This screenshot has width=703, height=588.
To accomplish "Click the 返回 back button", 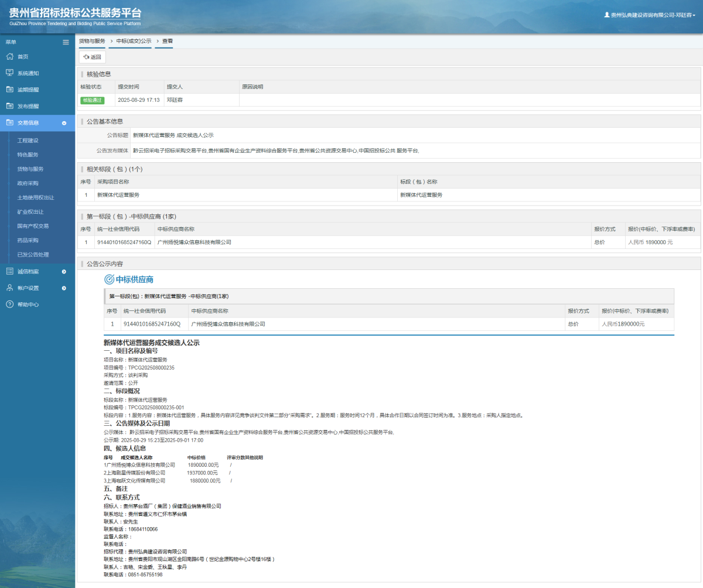I will click(93, 57).
